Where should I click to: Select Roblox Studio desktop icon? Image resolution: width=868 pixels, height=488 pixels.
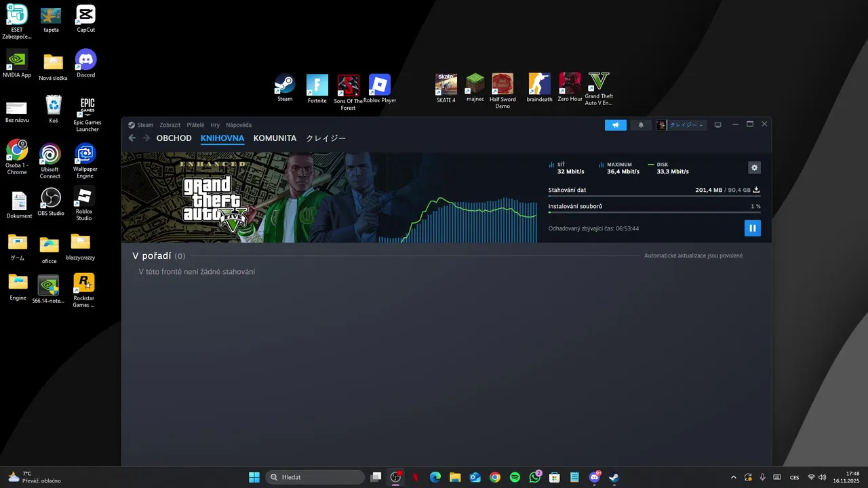click(84, 204)
